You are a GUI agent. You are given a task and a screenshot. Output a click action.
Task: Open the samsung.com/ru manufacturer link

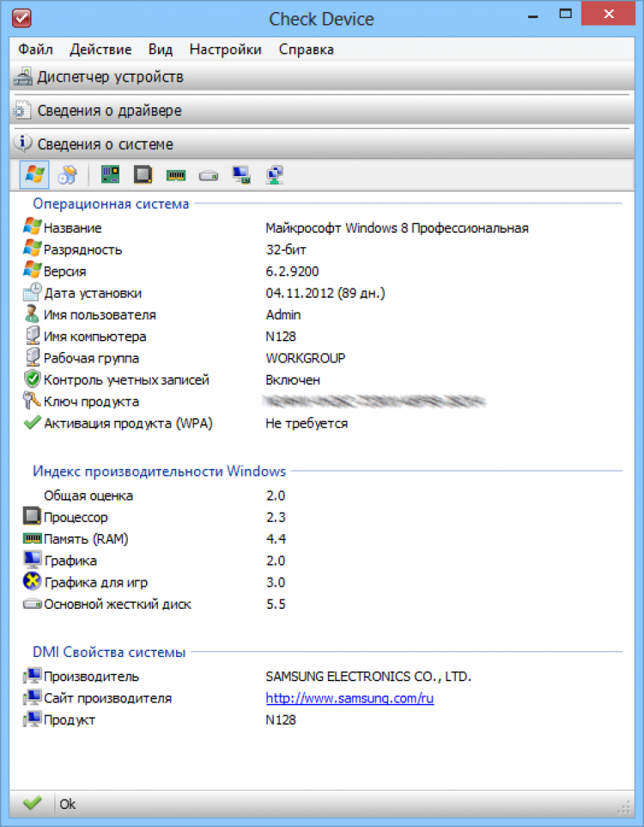(x=349, y=698)
